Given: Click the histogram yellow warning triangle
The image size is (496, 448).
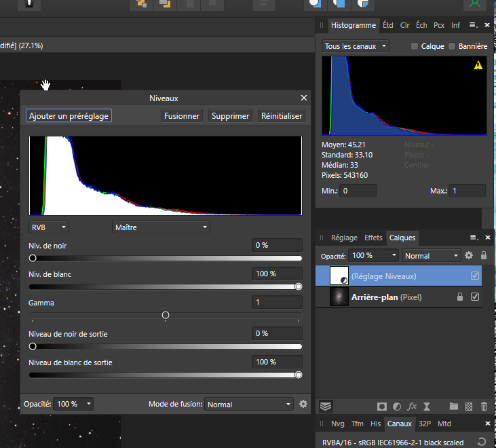Looking at the screenshot, I should [x=478, y=65].
